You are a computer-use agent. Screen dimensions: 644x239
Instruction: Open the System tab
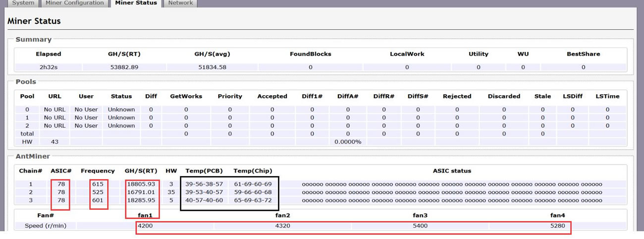23,3
